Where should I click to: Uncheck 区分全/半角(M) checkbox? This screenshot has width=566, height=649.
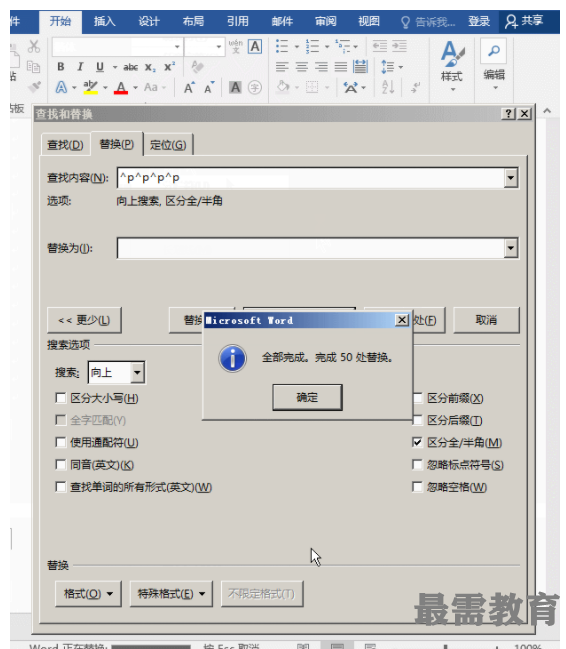coord(417,442)
